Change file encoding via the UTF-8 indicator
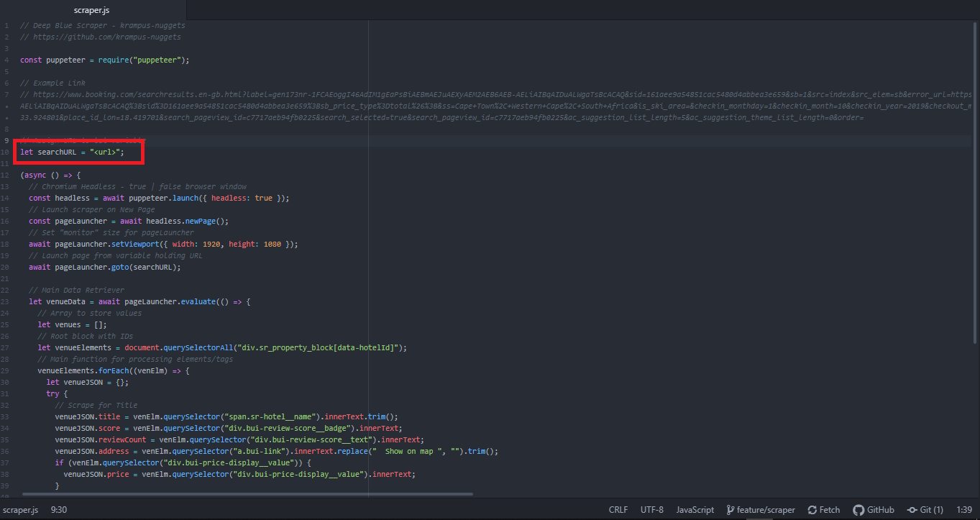 (x=651, y=510)
